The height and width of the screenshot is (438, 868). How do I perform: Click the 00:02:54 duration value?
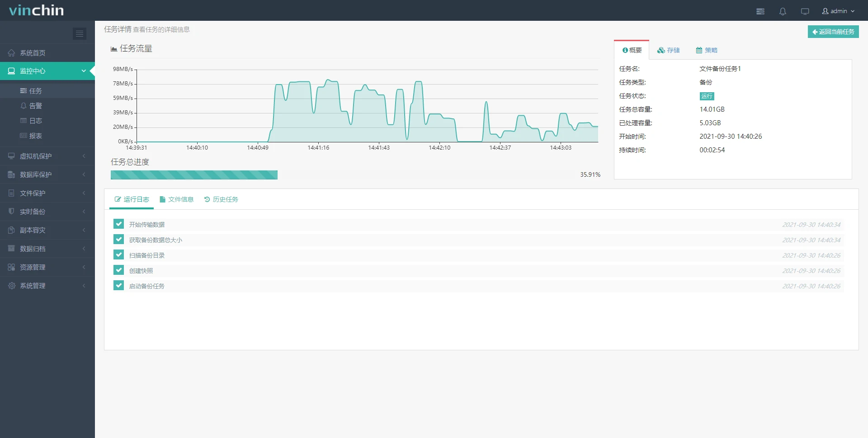pos(712,150)
